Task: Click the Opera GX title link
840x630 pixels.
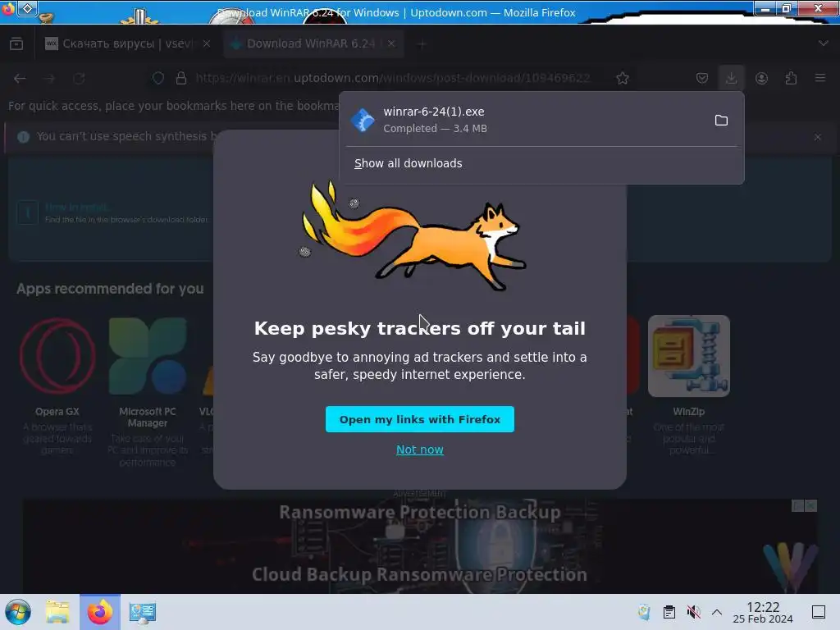Action: click(57, 412)
